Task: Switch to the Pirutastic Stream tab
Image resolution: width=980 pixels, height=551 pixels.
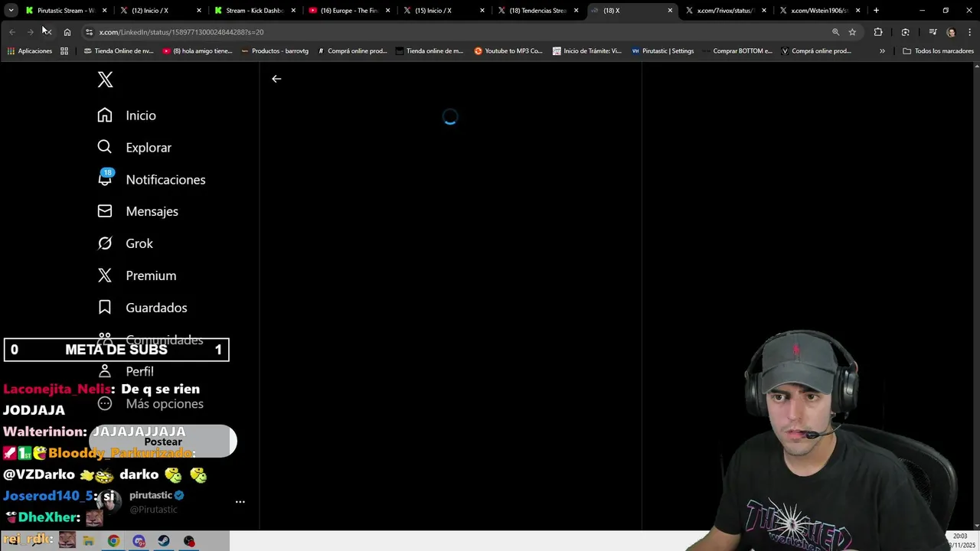Action: (67, 11)
